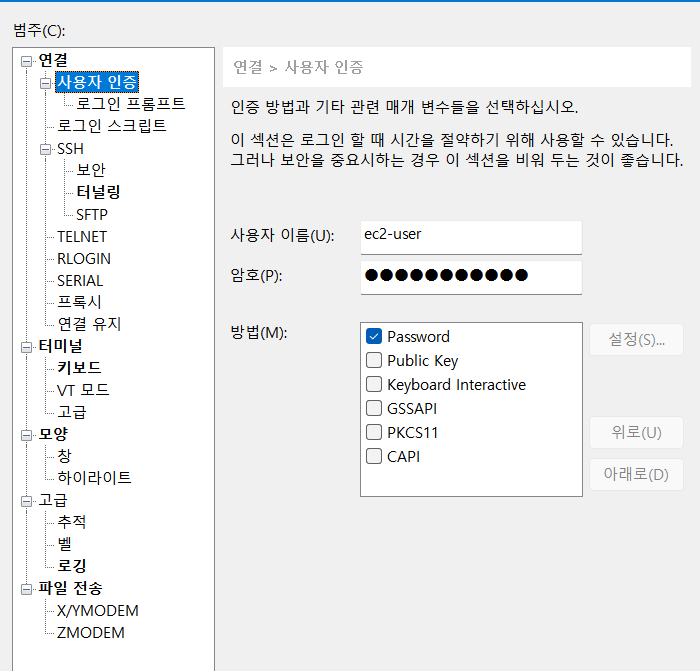Uncheck the Password method checkbox
The image size is (700, 671).
[x=374, y=337]
